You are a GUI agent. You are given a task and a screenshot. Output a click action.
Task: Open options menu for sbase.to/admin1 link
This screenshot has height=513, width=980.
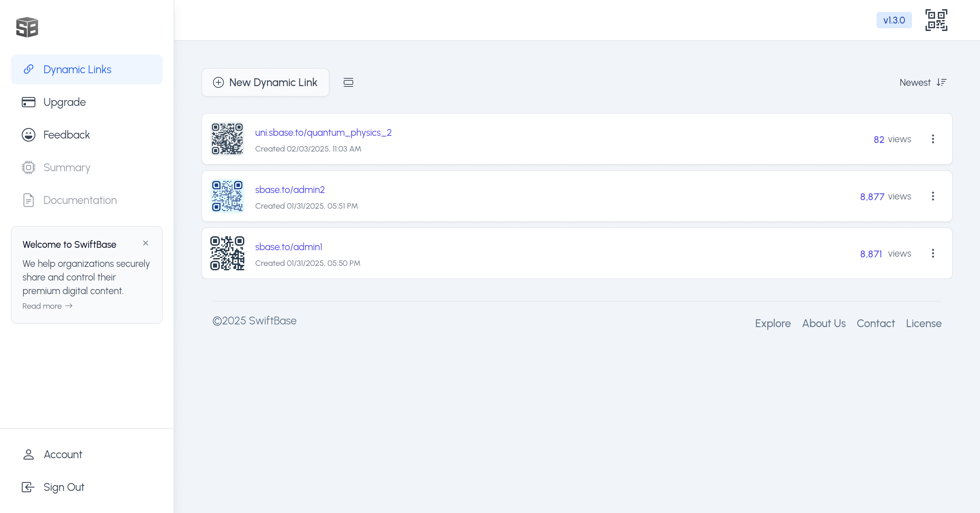click(x=933, y=254)
